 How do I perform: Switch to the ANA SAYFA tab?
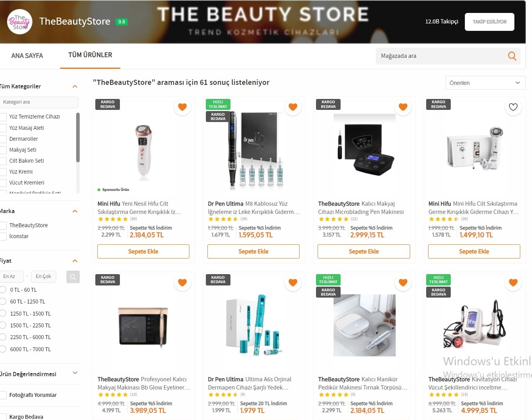(x=27, y=56)
